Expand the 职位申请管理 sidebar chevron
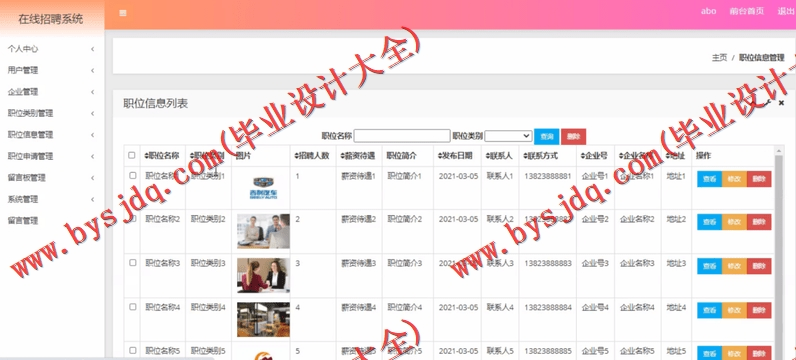 coord(92,156)
